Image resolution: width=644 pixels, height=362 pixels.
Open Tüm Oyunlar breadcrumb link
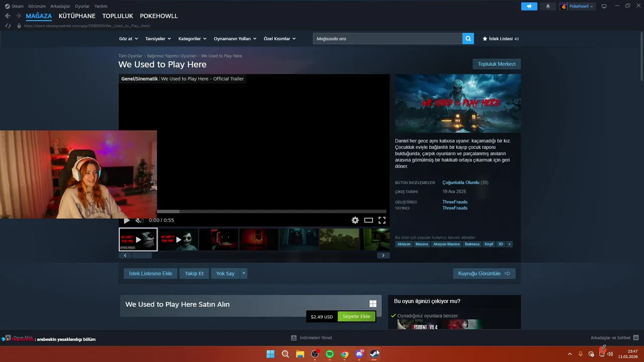click(130, 56)
